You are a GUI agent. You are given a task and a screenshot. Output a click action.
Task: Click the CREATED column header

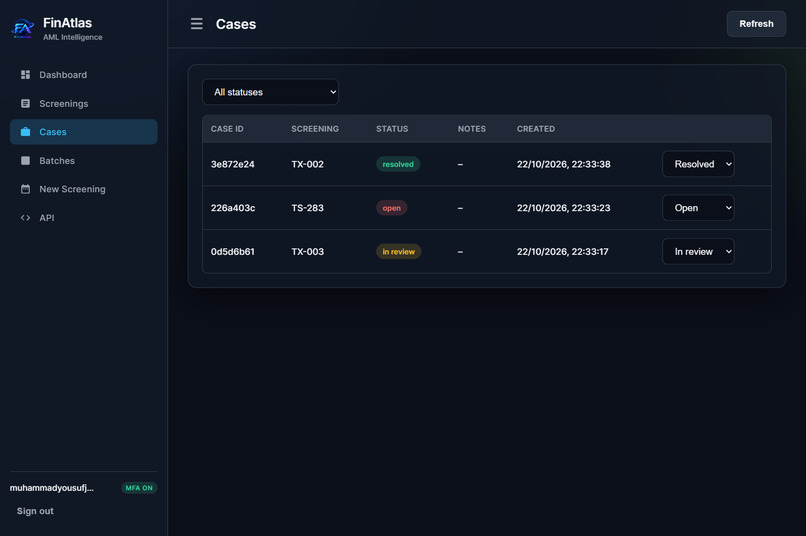(x=536, y=128)
